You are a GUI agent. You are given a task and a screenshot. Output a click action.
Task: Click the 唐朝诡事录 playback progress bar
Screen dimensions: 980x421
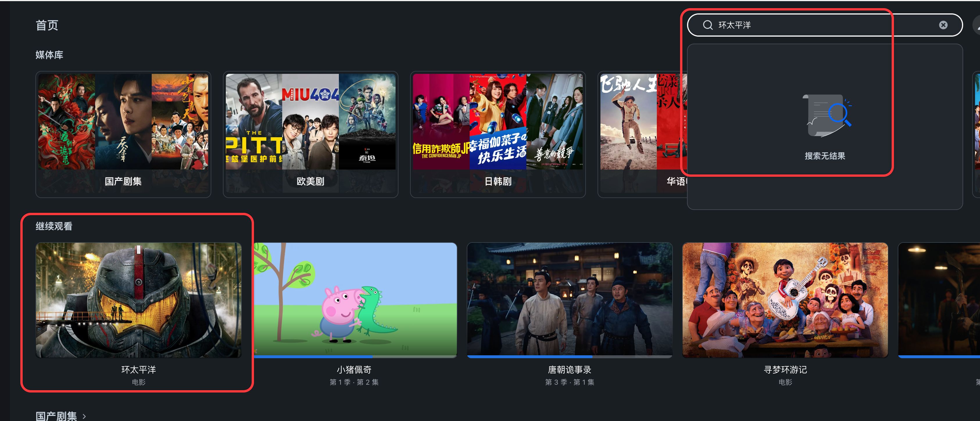[570, 357]
